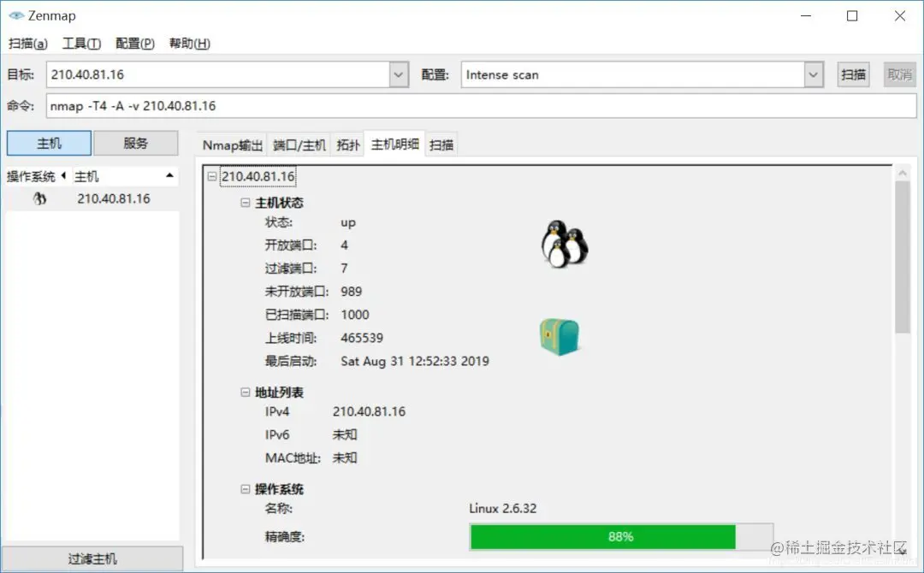Open the 目标 target dropdown arrow
The width and height of the screenshot is (924, 573).
coord(399,74)
